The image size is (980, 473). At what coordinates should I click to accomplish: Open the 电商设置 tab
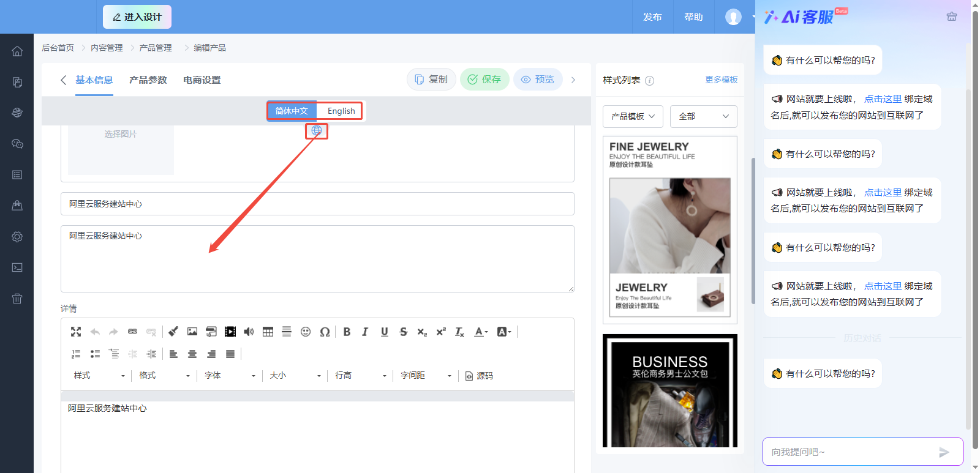click(202, 80)
